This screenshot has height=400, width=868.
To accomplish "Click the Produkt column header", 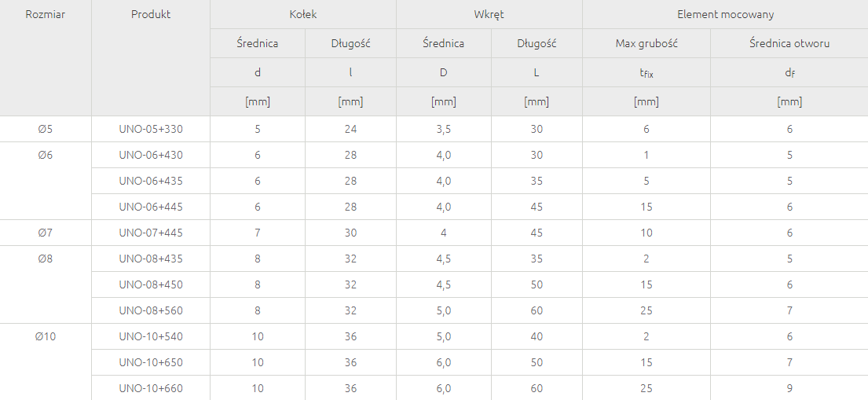I will (x=151, y=14).
